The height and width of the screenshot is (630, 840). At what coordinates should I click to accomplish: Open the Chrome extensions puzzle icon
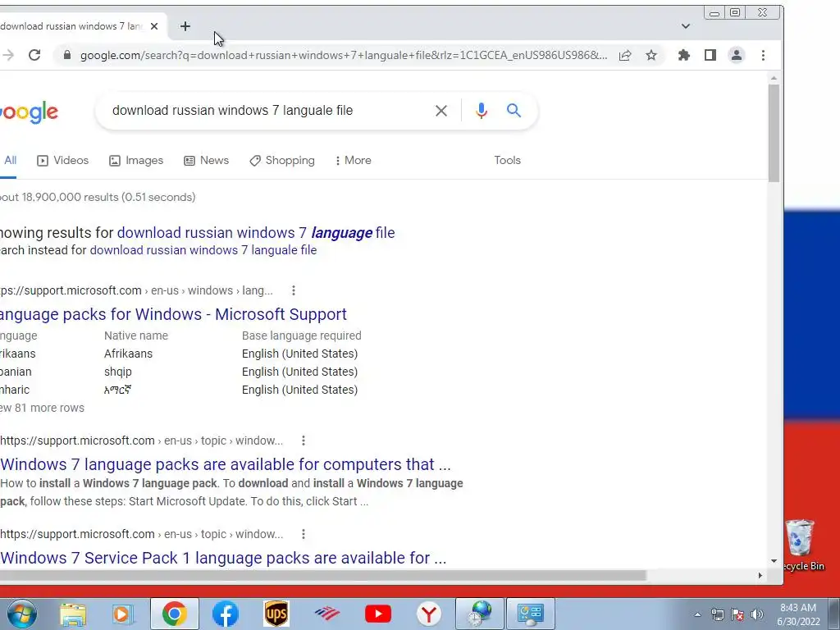[x=683, y=55]
